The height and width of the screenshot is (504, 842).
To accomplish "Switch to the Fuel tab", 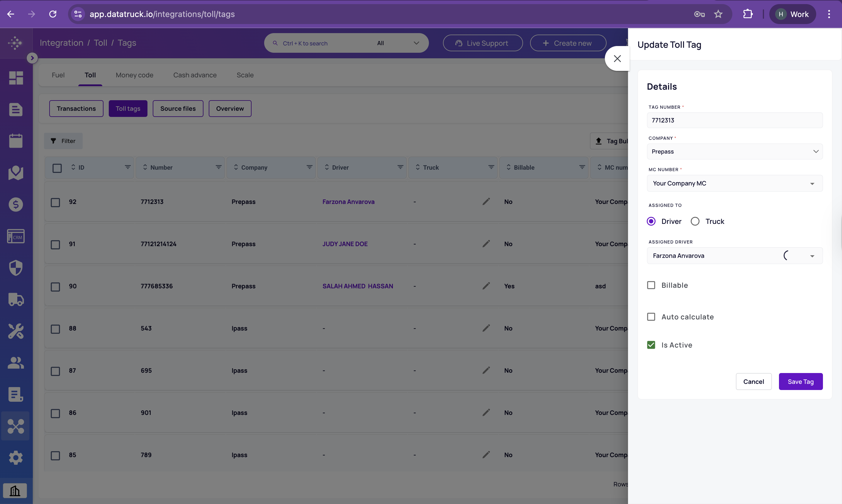I will click(58, 75).
